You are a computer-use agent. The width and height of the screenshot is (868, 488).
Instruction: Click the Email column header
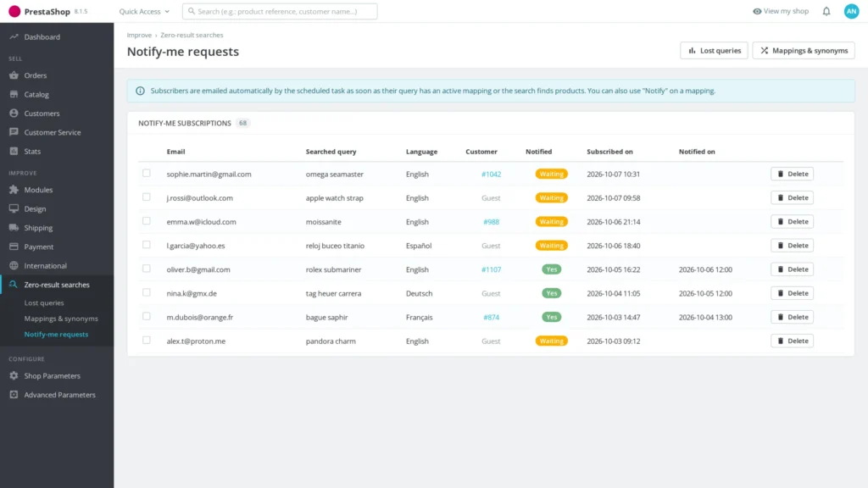(x=175, y=152)
